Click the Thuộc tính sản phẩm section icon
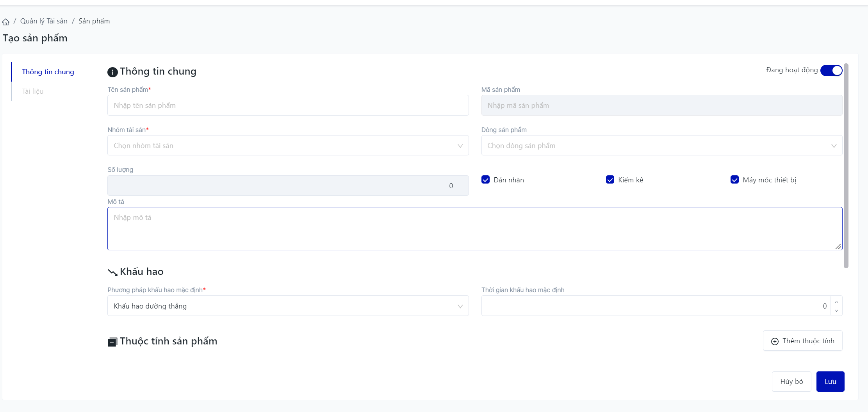 (x=112, y=342)
